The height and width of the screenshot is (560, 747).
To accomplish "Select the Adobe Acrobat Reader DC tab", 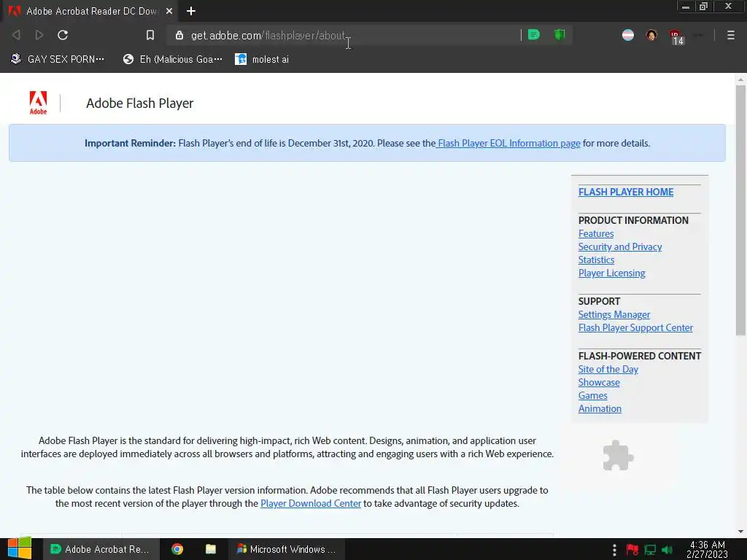I will coord(90,11).
